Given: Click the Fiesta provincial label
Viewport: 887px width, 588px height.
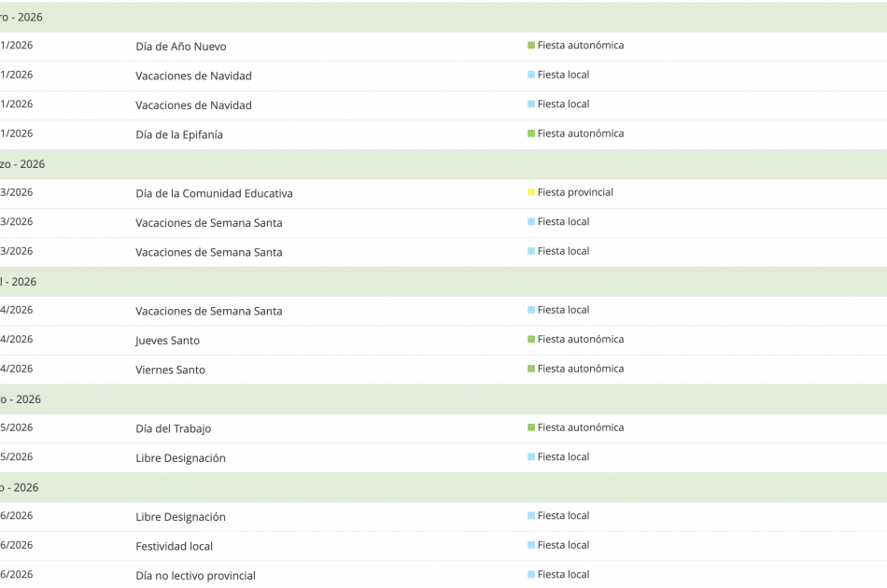Looking at the screenshot, I should pos(575,192).
